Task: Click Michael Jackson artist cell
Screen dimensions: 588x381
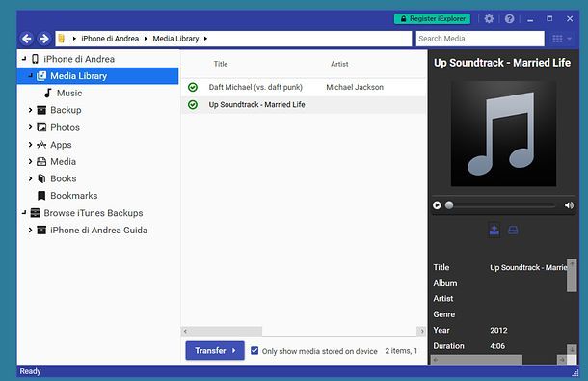Action: 355,87
